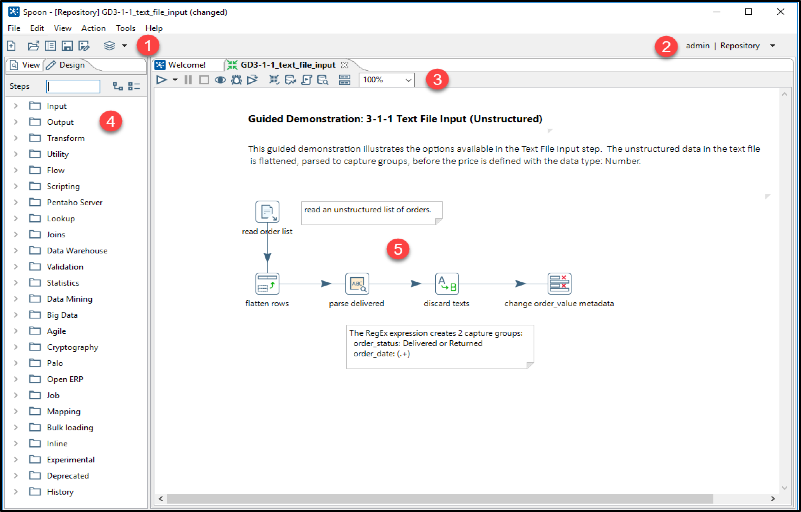The width and height of the screenshot is (801, 512).
Task: Select the parse delivered step icon
Action: click(357, 284)
